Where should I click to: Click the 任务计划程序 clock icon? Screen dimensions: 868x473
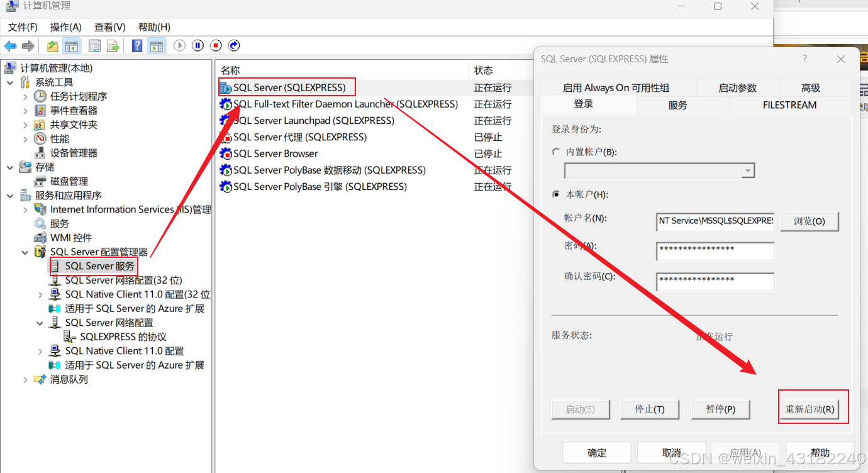pos(40,96)
